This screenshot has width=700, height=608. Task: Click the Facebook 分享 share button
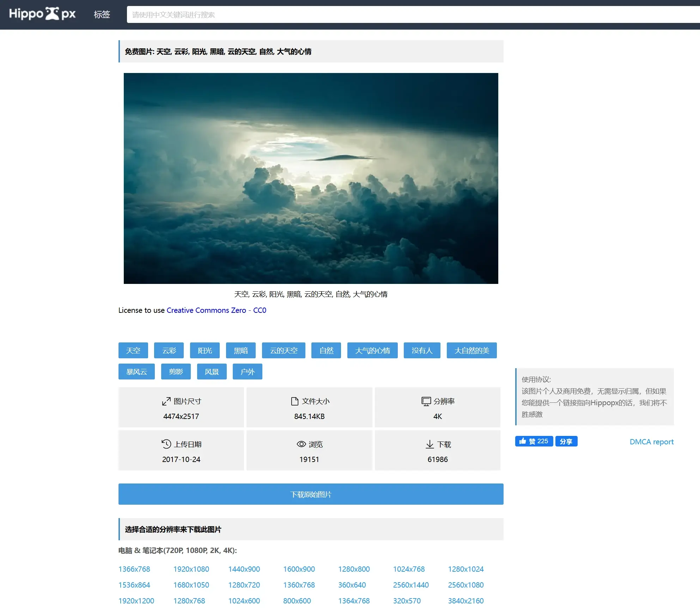coord(566,441)
